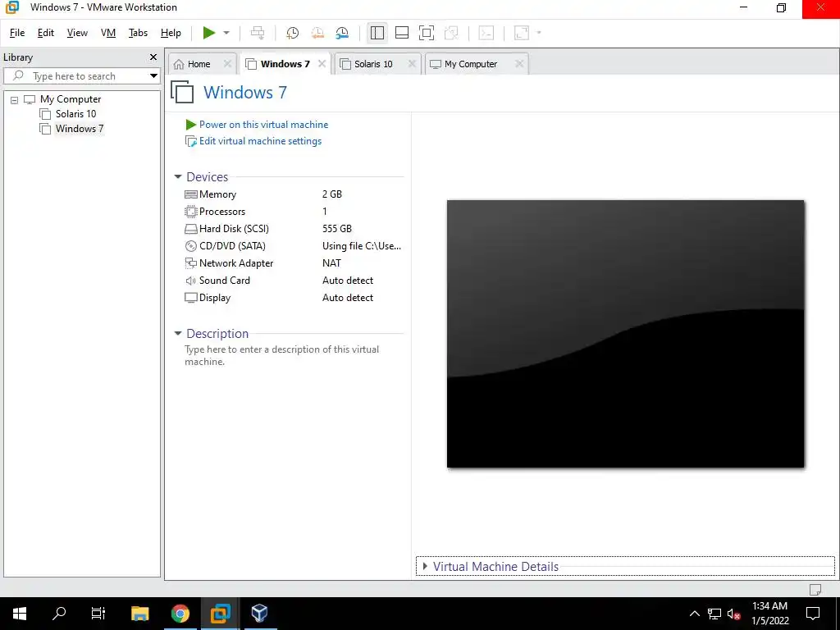Click the CD/DVD (SATA) device row

(294, 246)
